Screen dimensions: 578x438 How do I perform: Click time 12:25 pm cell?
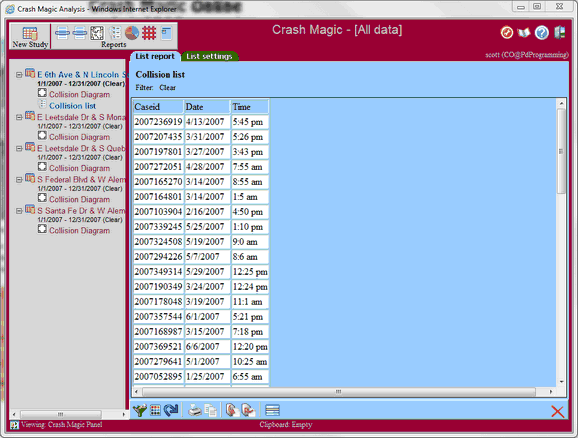[250, 272]
